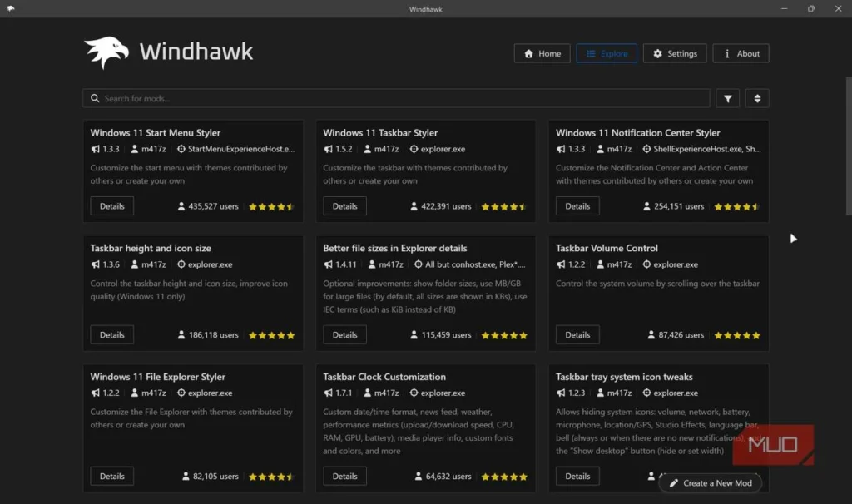Open Details for Windows 11 Taskbar Styler

344,205
